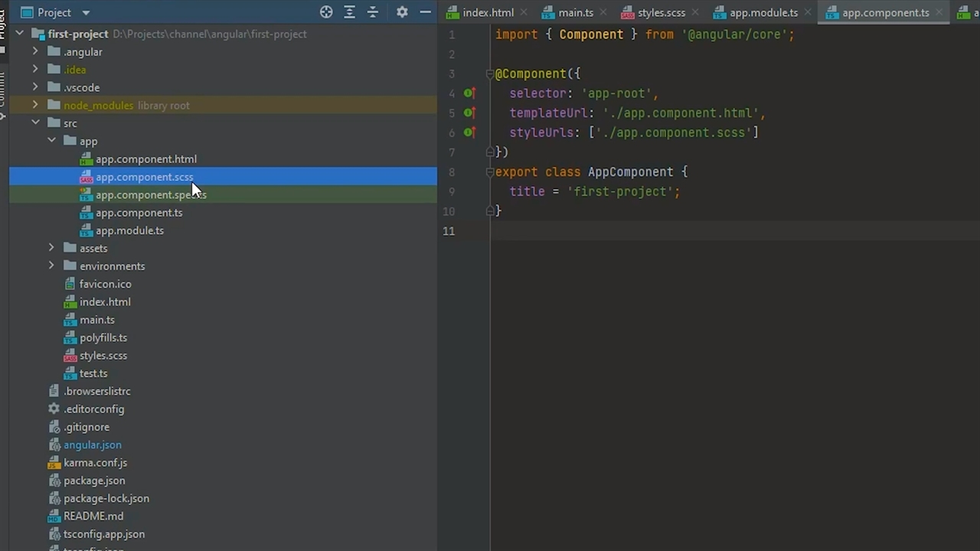Click the gutter icon beside the styleUrls line
The width and height of the screenshot is (980, 551).
469,132
